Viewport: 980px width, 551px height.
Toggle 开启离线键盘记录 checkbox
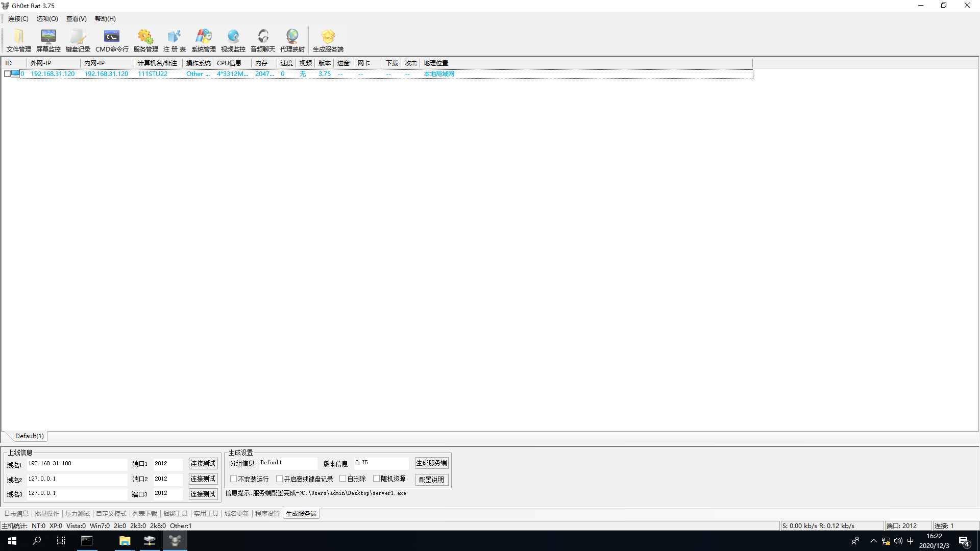[x=280, y=479]
